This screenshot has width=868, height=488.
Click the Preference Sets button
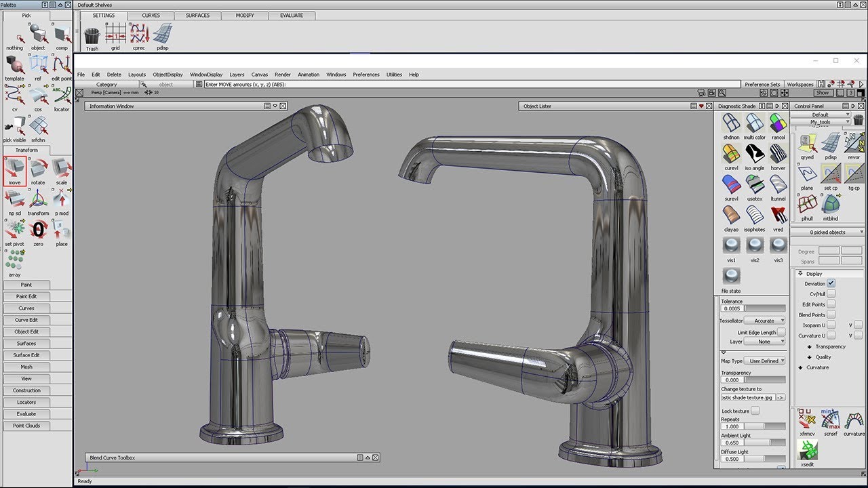[x=762, y=85]
